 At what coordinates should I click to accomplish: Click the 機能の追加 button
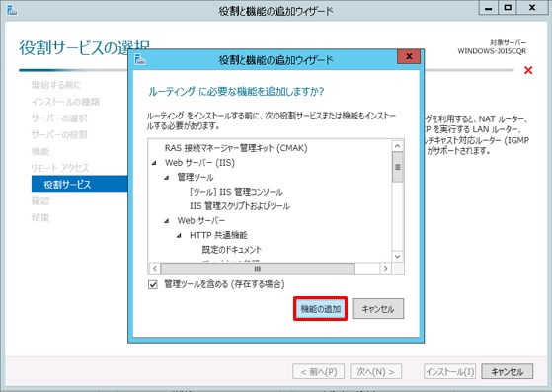pyautogui.click(x=320, y=309)
